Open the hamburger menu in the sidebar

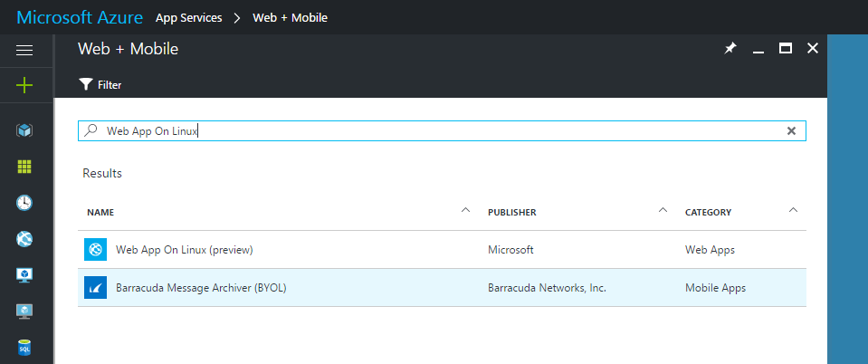[x=24, y=50]
